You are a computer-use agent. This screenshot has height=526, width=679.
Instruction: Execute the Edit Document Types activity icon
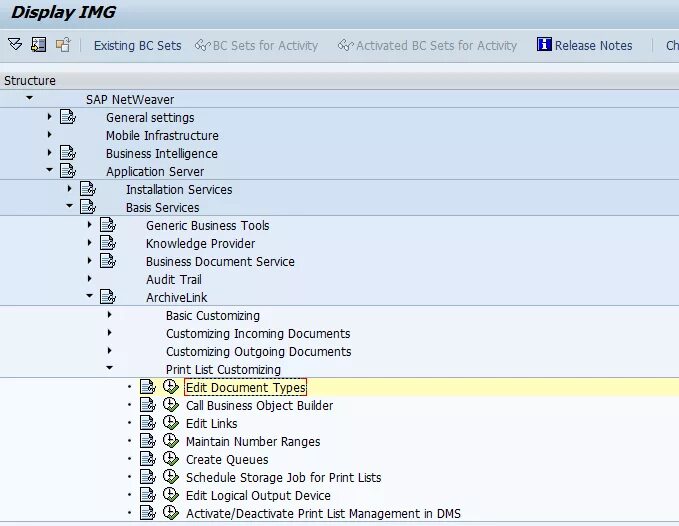(x=170, y=388)
